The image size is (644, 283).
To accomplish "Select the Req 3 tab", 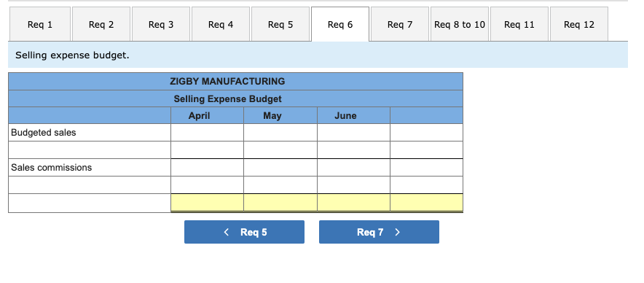I will click(161, 24).
